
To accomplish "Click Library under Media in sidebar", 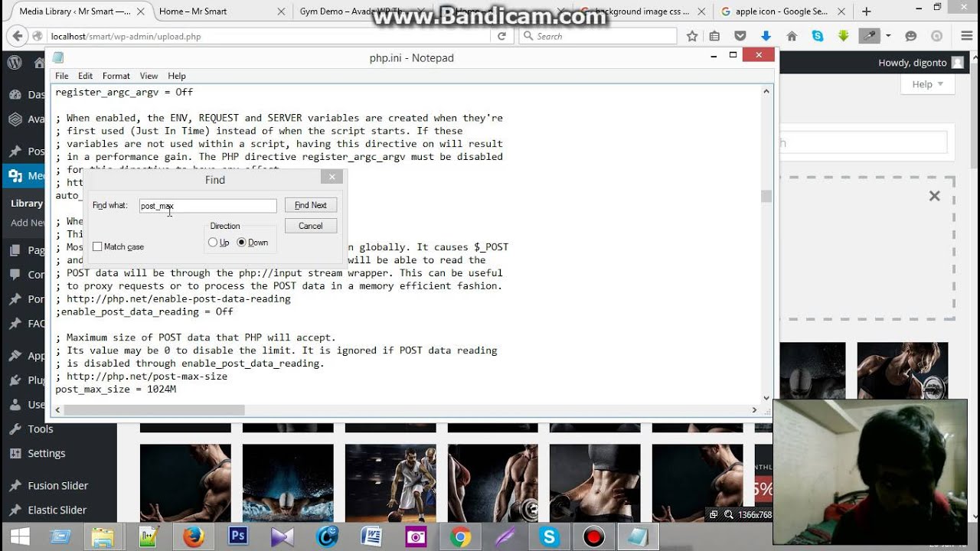I will click(x=27, y=203).
